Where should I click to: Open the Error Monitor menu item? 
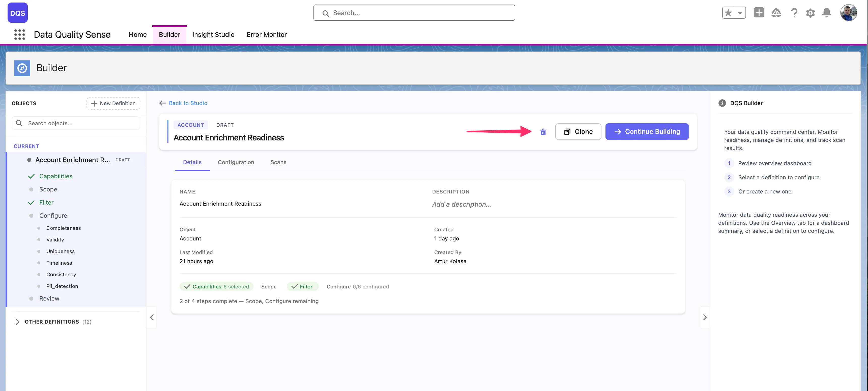tap(267, 34)
